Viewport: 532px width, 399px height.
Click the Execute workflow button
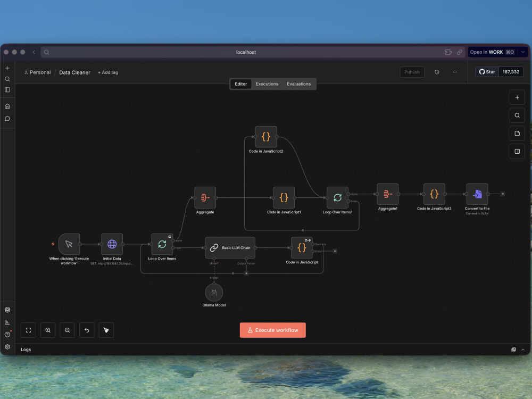(x=273, y=330)
